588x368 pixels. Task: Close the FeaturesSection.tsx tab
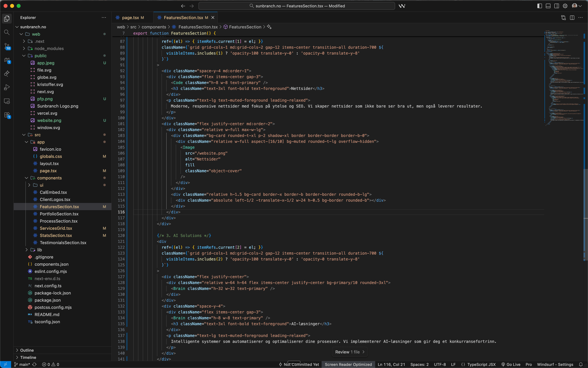click(x=213, y=17)
